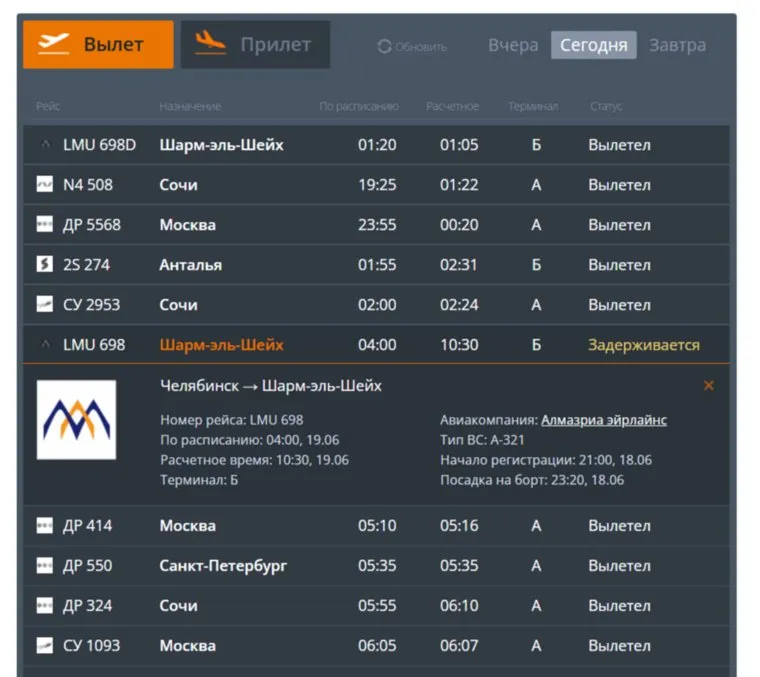Select the Сегодня day filter
This screenshot has width=760, height=677.
click(593, 45)
